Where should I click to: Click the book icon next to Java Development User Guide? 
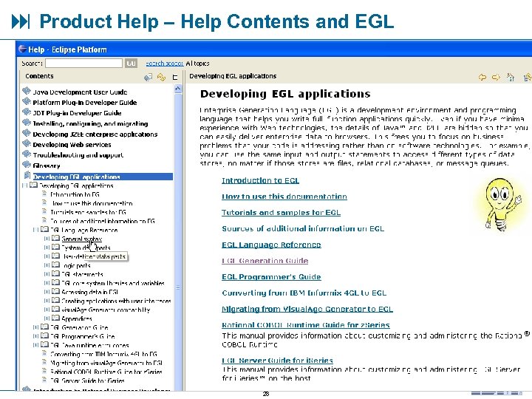coord(27,91)
